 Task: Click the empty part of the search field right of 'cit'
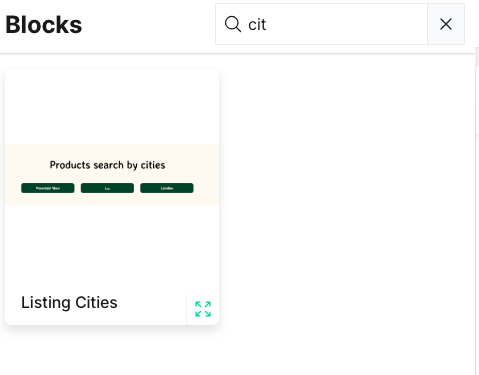(x=347, y=24)
